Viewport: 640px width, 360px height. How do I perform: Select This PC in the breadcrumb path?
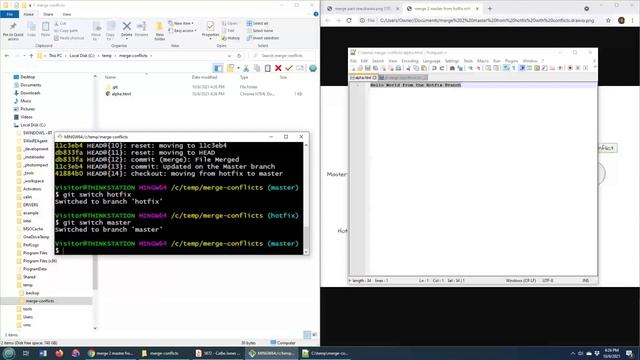(56, 56)
